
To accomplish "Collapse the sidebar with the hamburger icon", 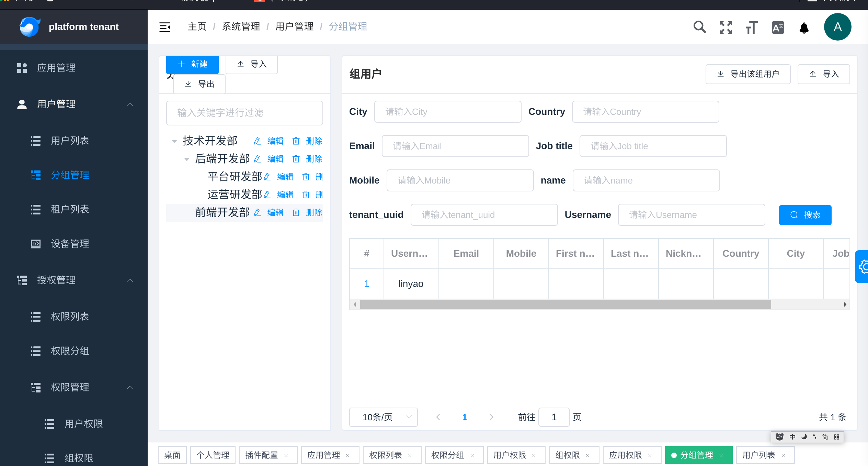I will click(165, 27).
